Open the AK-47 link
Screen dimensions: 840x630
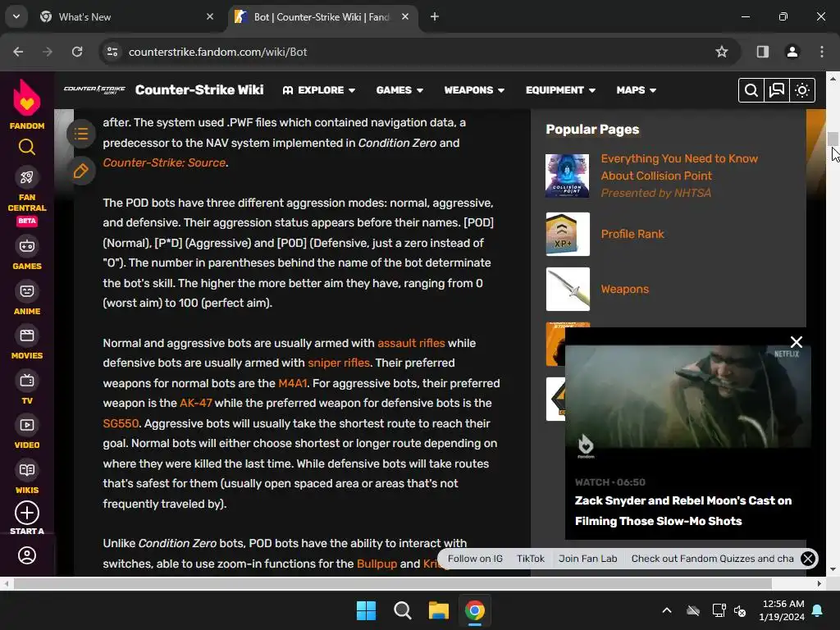coord(195,403)
